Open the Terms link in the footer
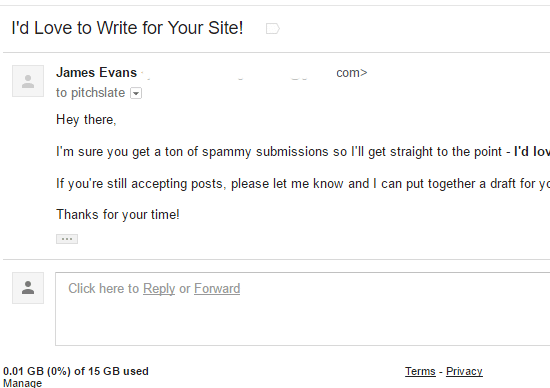550x388 pixels. click(420, 371)
